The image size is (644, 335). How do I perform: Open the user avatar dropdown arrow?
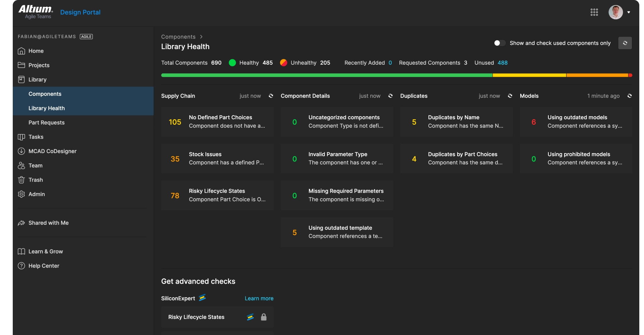tap(629, 12)
